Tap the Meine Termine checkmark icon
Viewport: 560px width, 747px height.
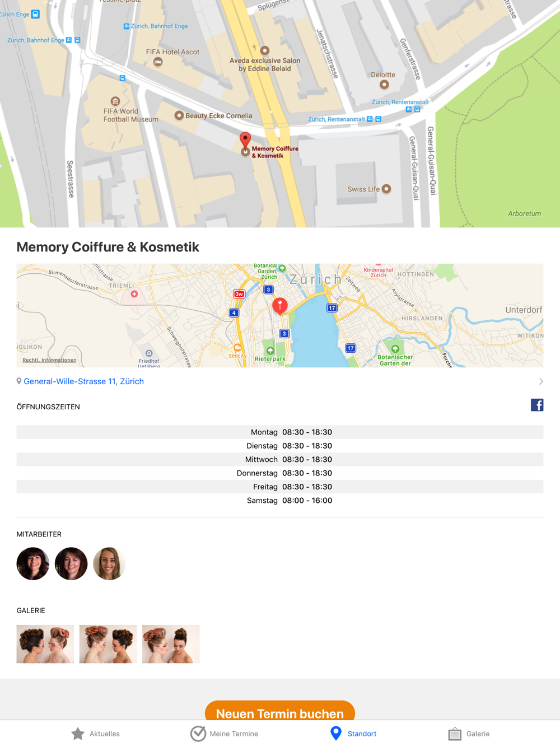click(198, 734)
